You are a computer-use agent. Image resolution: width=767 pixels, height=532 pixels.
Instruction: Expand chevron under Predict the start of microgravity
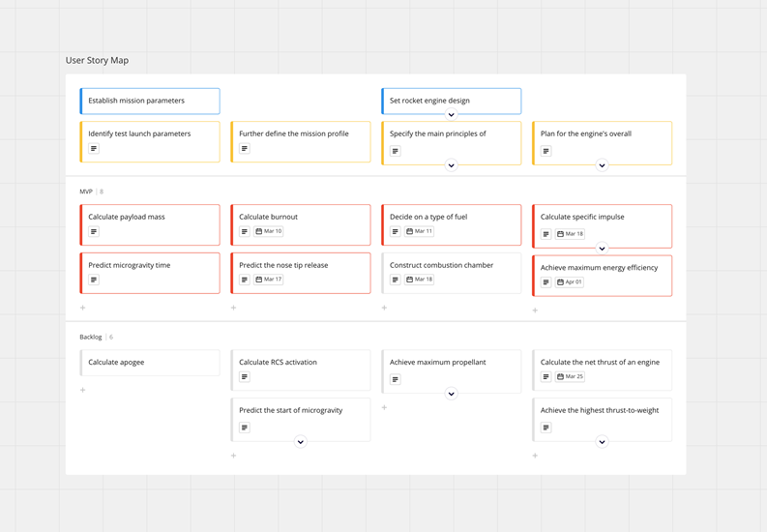point(300,442)
